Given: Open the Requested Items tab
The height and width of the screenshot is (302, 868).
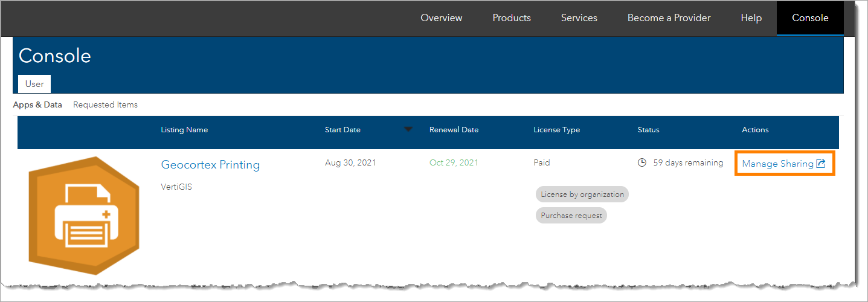Looking at the screenshot, I should 105,104.
